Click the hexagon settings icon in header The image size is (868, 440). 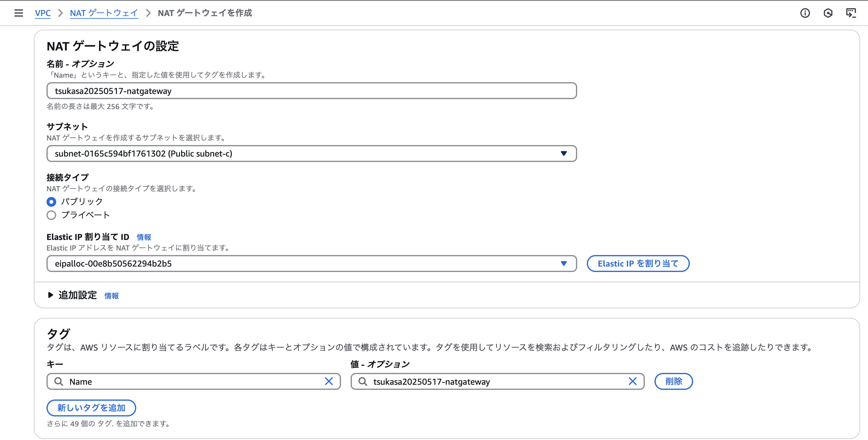point(828,13)
